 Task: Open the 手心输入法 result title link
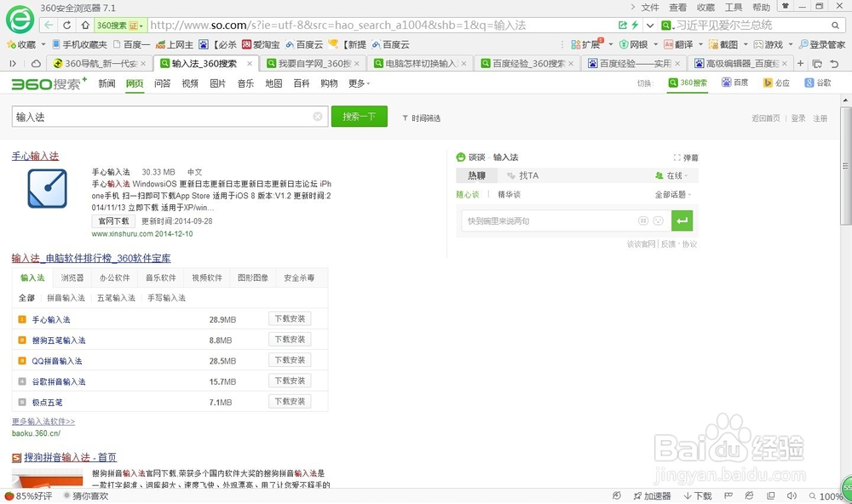click(x=35, y=156)
